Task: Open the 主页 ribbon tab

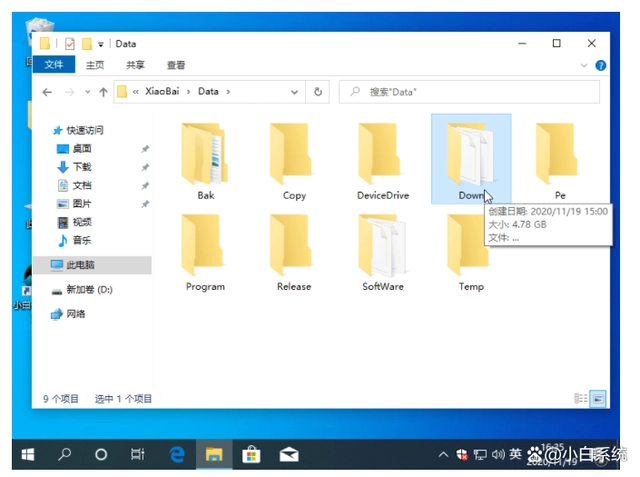Action: point(95,65)
